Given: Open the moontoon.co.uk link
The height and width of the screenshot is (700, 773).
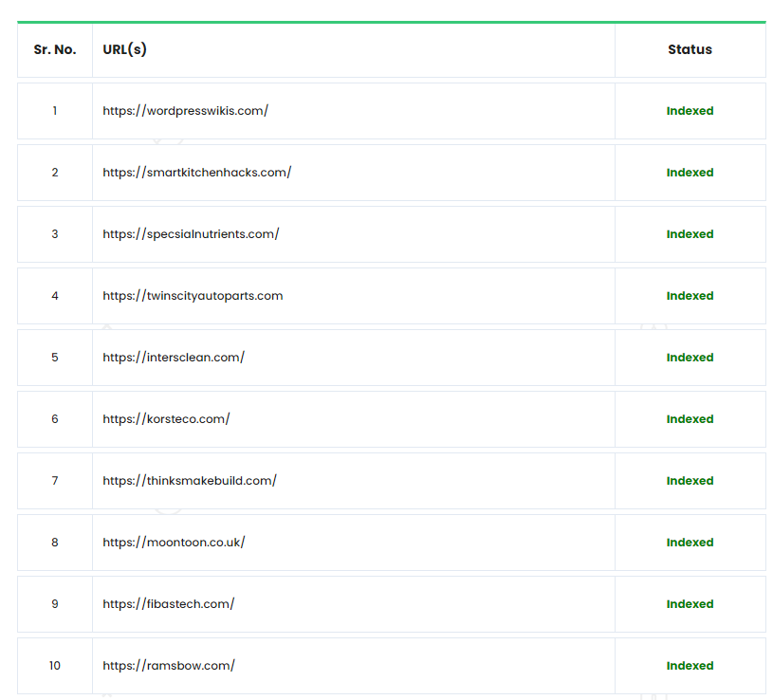Looking at the screenshot, I should tap(174, 543).
